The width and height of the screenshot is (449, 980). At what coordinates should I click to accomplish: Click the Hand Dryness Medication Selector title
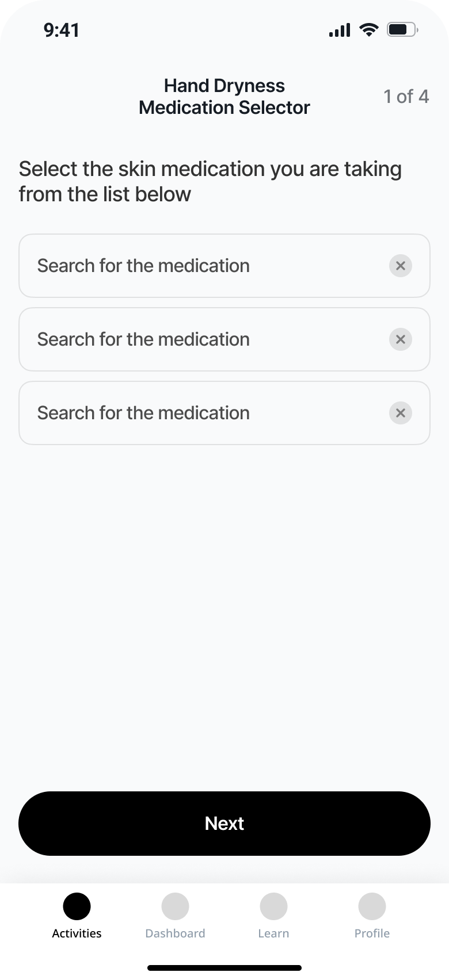point(224,97)
